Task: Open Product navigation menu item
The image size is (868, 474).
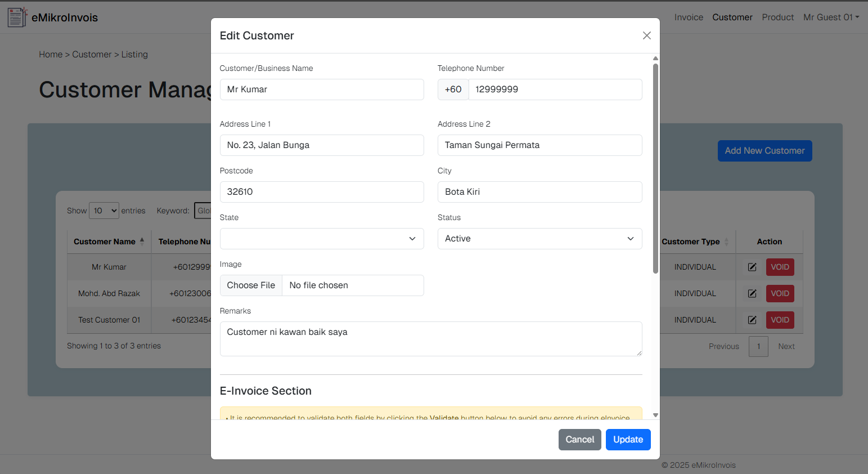Action: point(777,17)
